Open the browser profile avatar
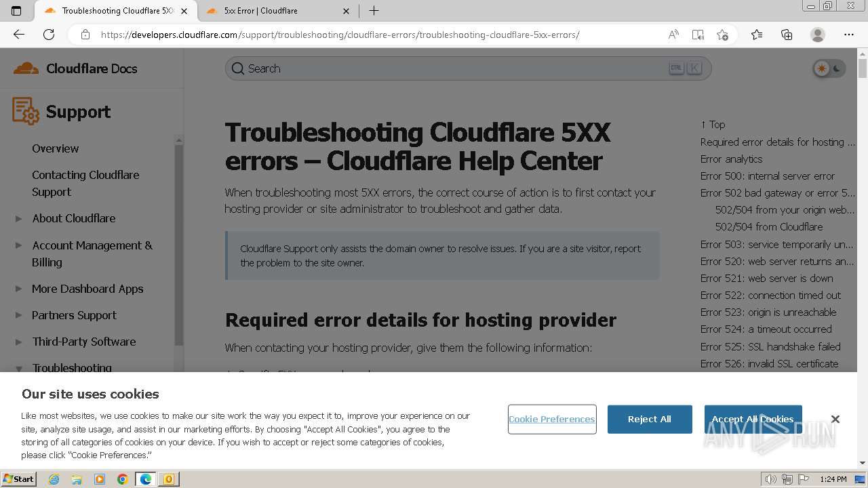The image size is (868, 488). pyautogui.click(x=818, y=35)
